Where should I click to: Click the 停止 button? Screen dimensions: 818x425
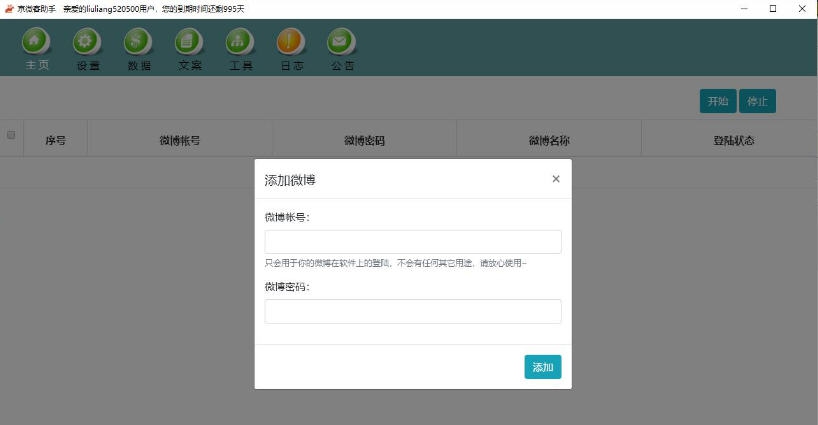pyautogui.click(x=757, y=101)
